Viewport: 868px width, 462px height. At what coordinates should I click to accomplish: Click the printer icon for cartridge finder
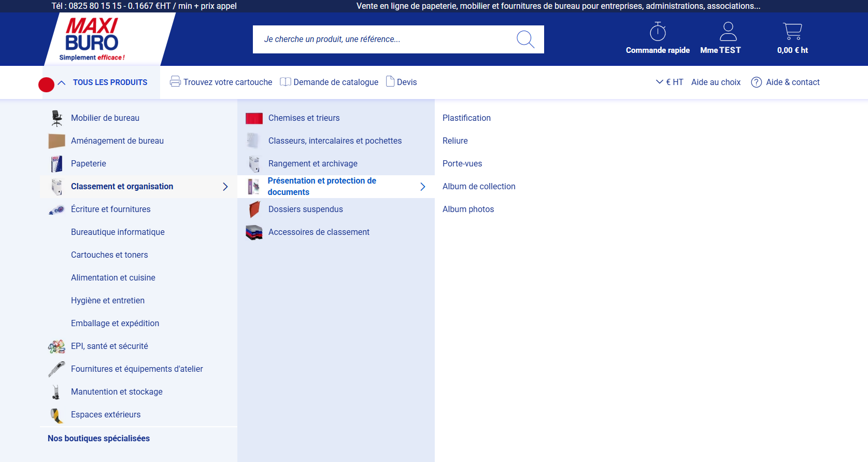pos(175,82)
